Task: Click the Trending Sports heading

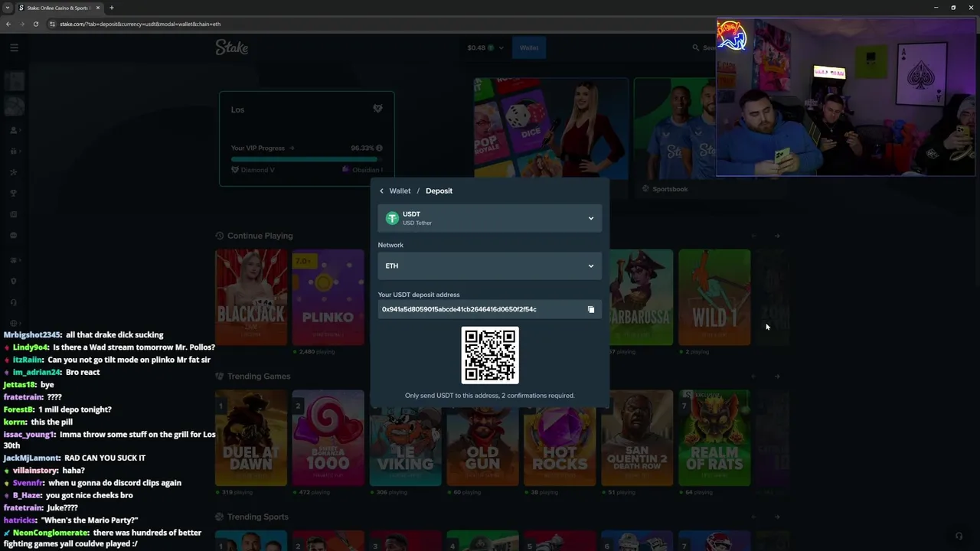Action: tap(258, 517)
